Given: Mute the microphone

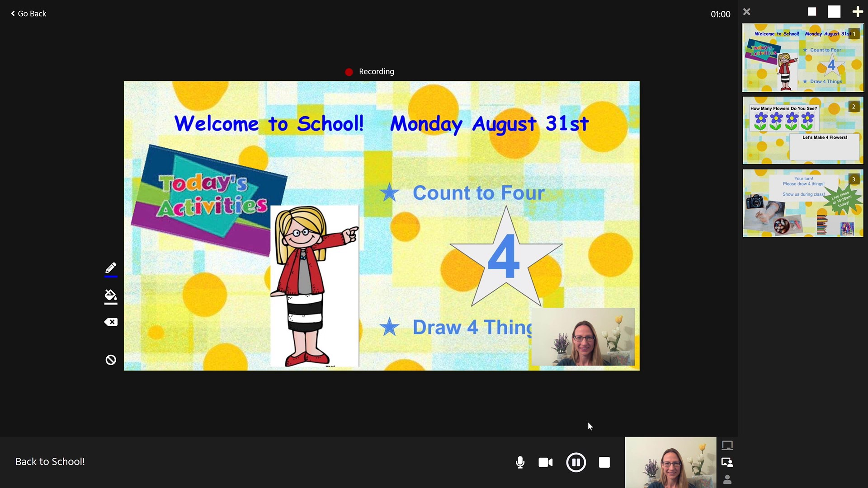Looking at the screenshot, I should (520, 462).
